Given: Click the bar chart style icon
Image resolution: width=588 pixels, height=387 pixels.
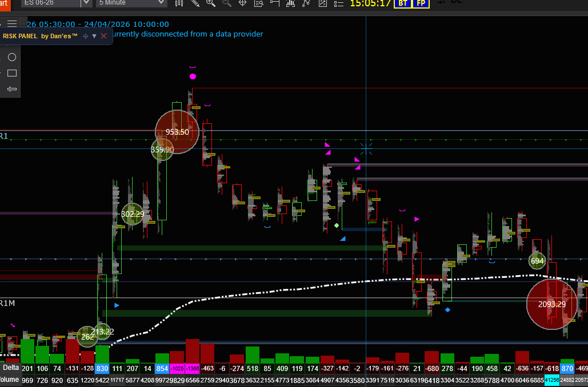Looking at the screenshot, I should (x=179, y=3).
